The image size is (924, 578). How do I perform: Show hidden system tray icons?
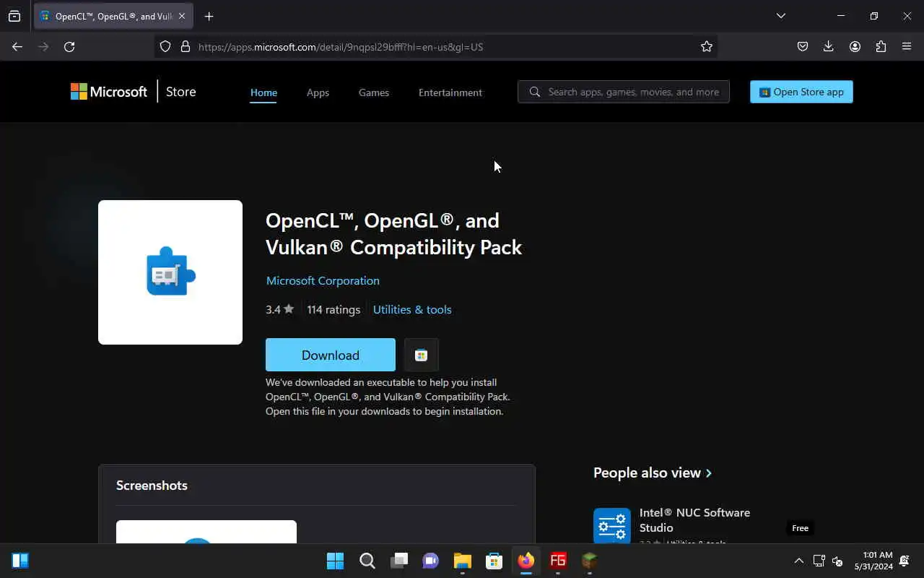click(798, 561)
